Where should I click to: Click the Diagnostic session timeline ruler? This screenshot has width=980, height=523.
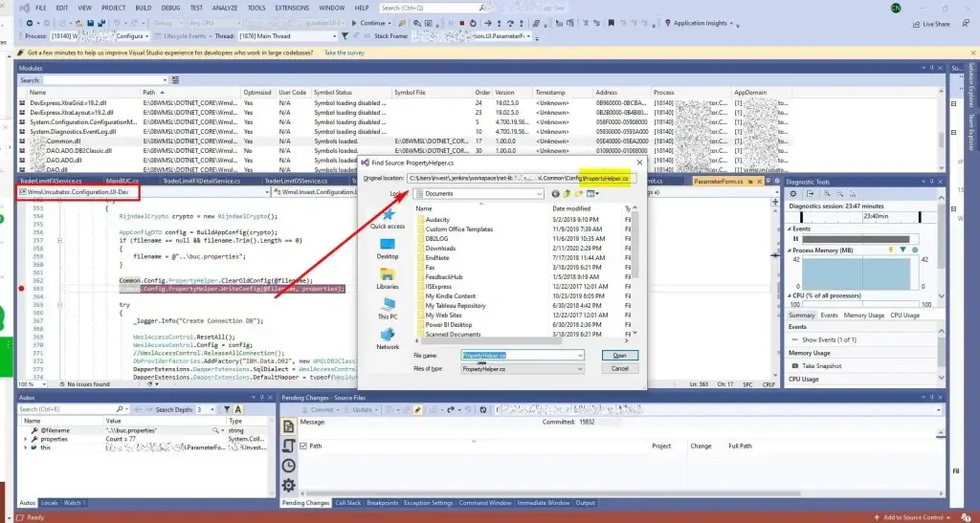tap(860, 217)
